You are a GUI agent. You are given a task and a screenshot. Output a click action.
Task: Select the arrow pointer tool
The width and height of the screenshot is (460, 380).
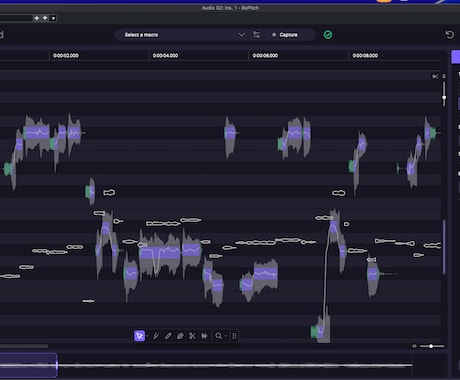tap(139, 336)
